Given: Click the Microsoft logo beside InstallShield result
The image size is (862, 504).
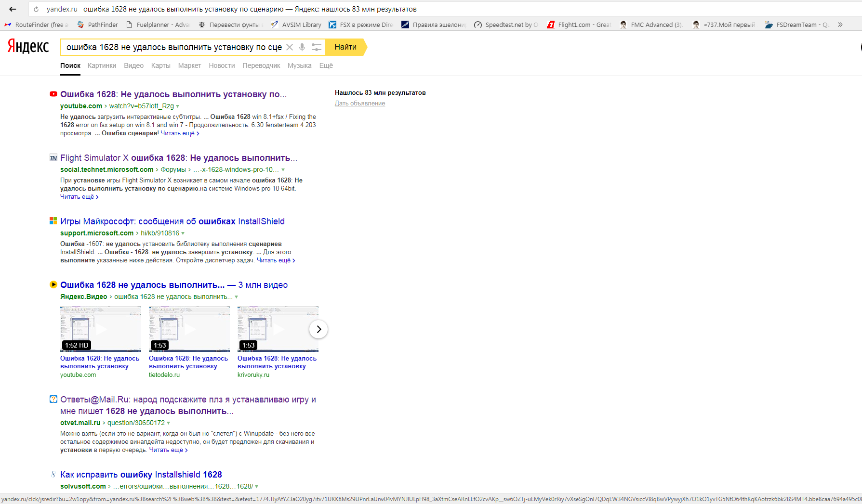Looking at the screenshot, I should click(53, 221).
